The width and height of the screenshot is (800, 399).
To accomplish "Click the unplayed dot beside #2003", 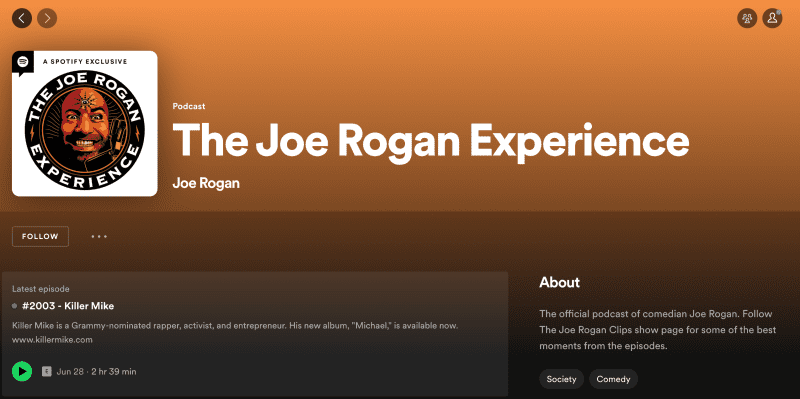I will (15, 306).
